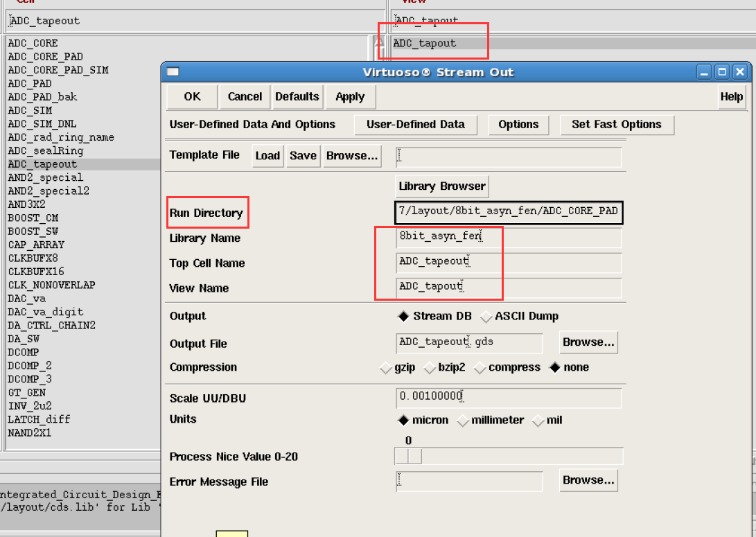Select AND2_special cell
The height and width of the screenshot is (537, 756).
(x=45, y=178)
